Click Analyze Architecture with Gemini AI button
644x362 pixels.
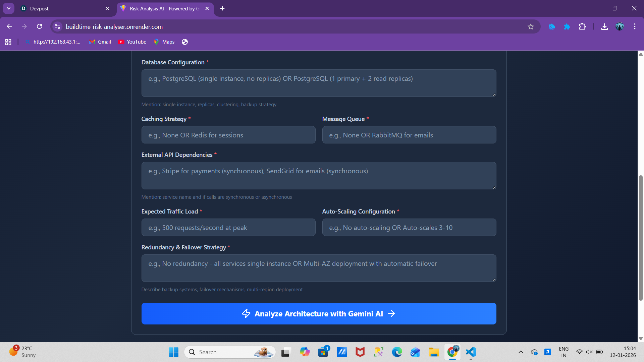(319, 313)
